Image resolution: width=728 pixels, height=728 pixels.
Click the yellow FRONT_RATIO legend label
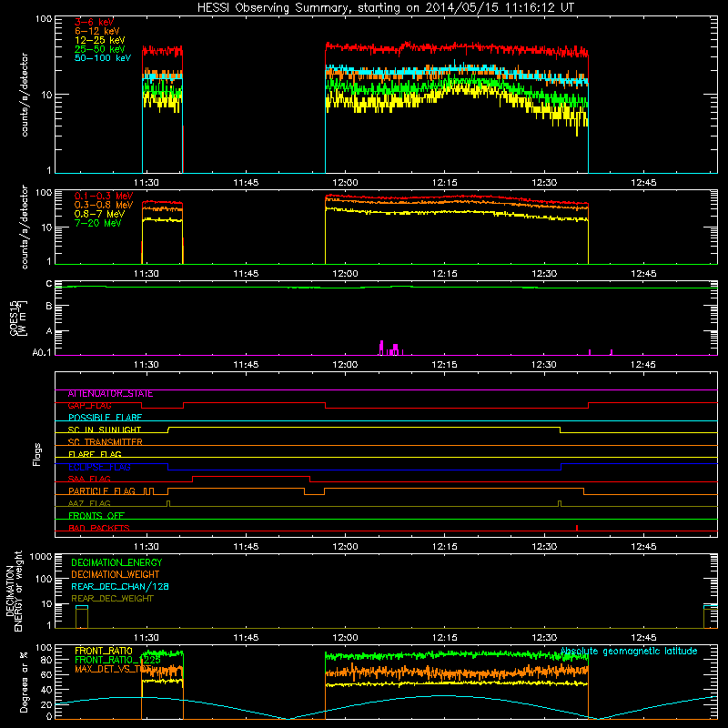(x=104, y=651)
